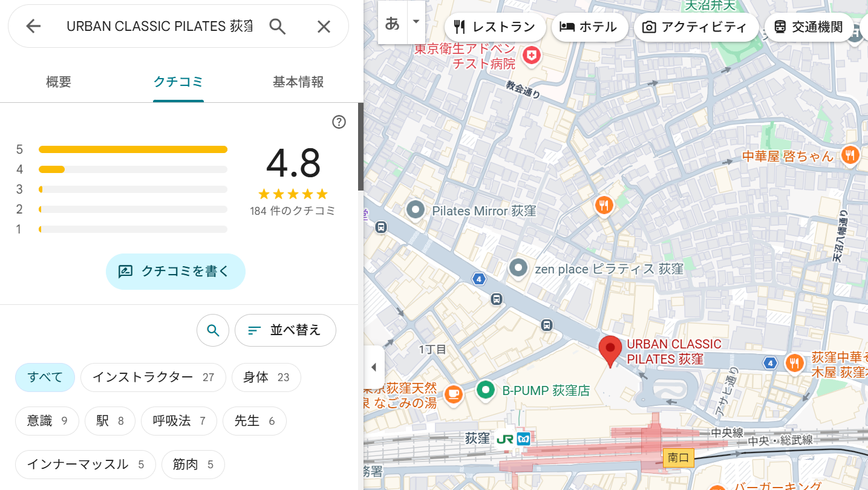The width and height of the screenshot is (868, 490).
Task: Toggle the 呼吸法 review filter
Action: pyautogui.click(x=179, y=421)
